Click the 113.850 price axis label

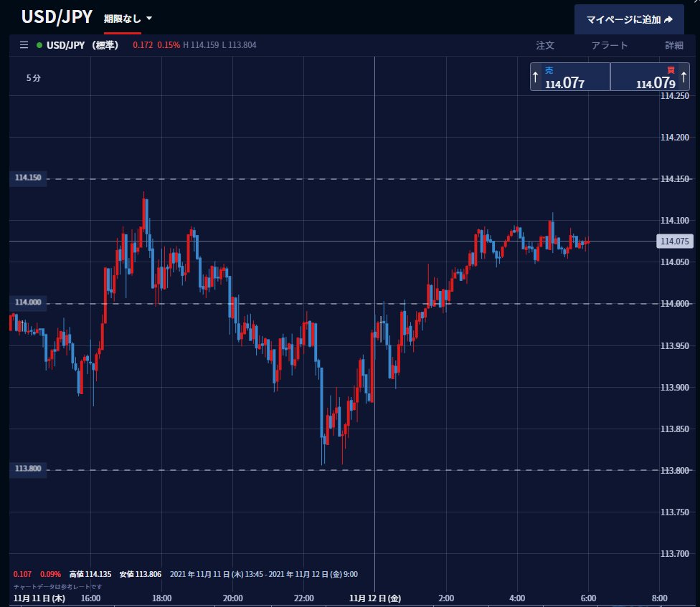coord(675,429)
